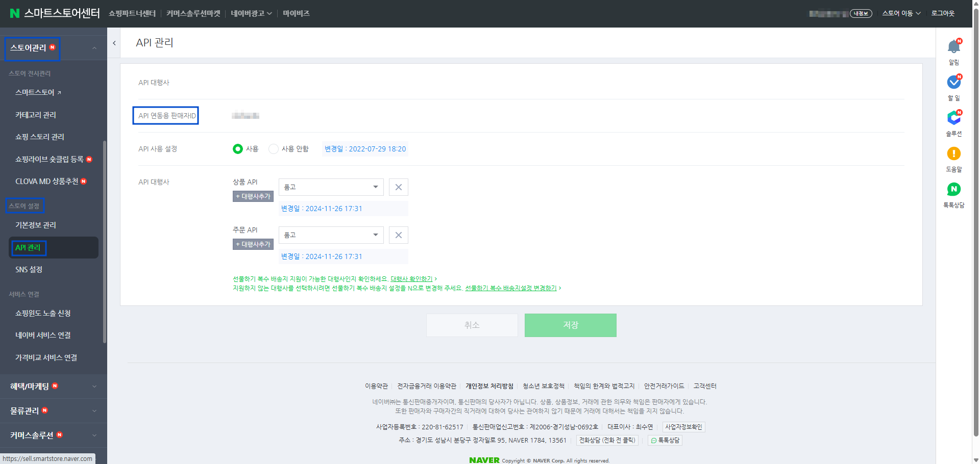Open 안전거래가이드 footer link
The width and height of the screenshot is (980, 464).
pos(664,386)
